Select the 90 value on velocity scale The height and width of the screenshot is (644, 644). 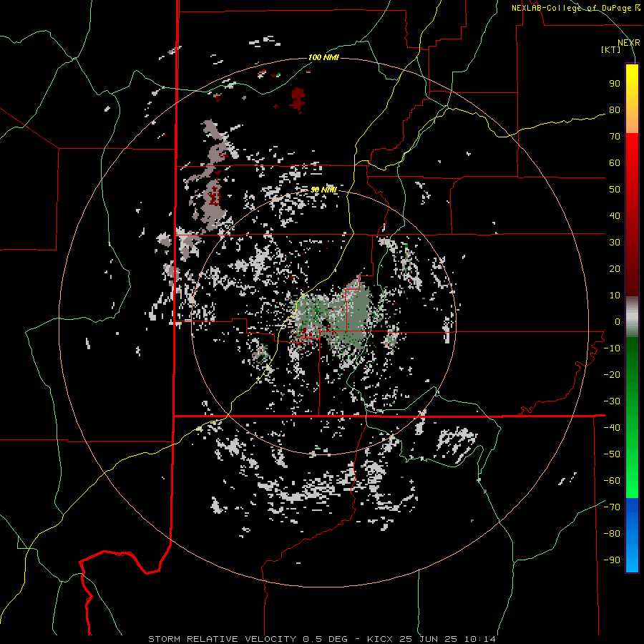(x=615, y=84)
